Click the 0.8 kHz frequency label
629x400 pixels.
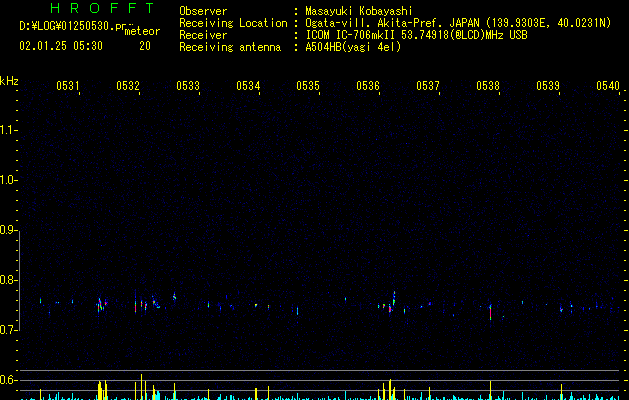click(8, 280)
